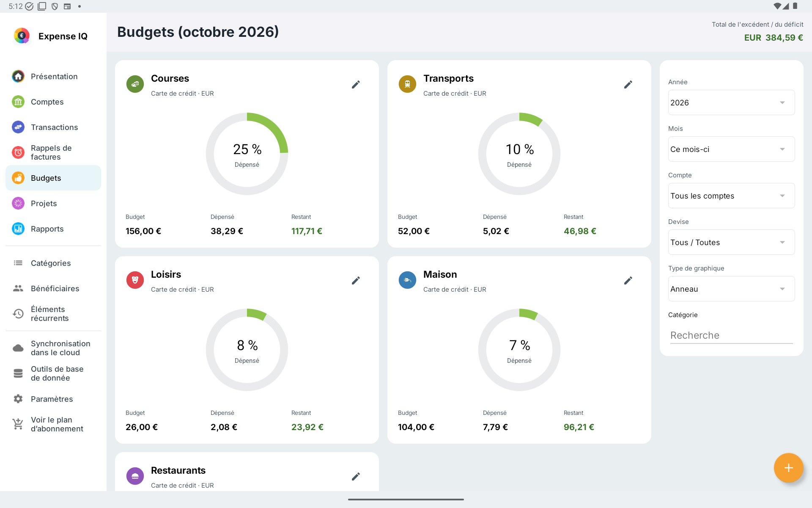Click the Courses category icon

[x=135, y=84]
